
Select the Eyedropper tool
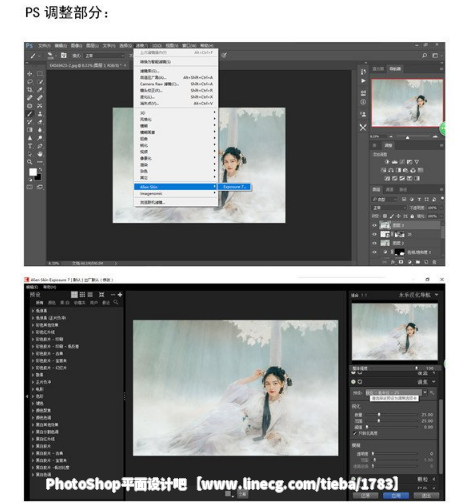[40, 90]
